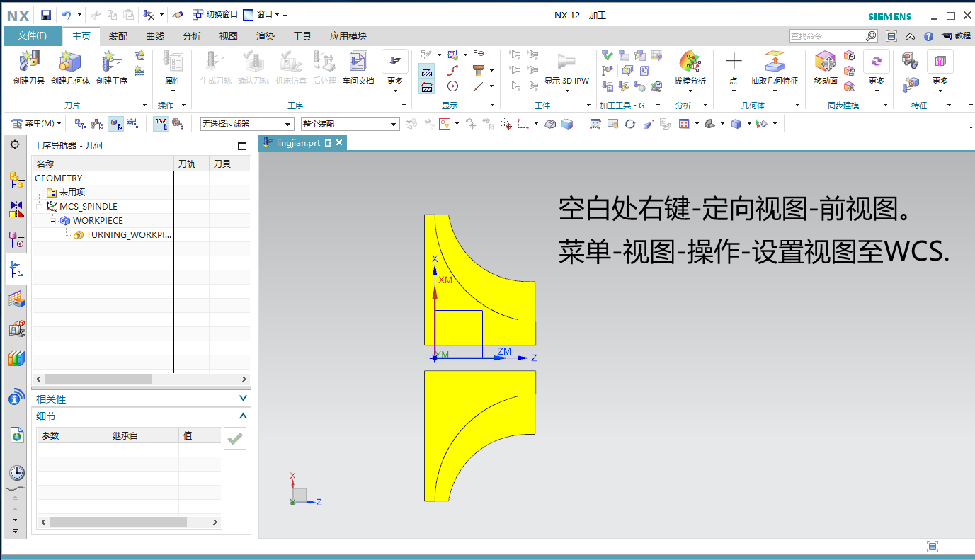Click the Extract Geometry Feature (抽取几何特征) icon

[x=775, y=62]
